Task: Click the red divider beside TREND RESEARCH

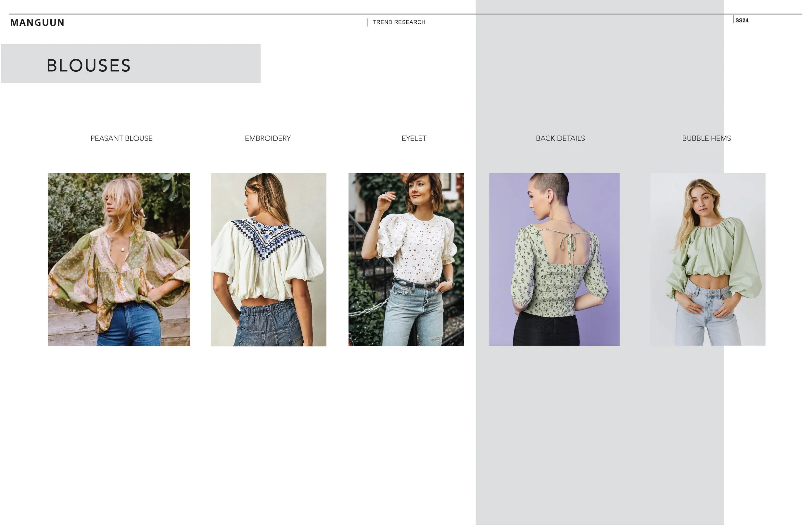Action: [x=367, y=22]
